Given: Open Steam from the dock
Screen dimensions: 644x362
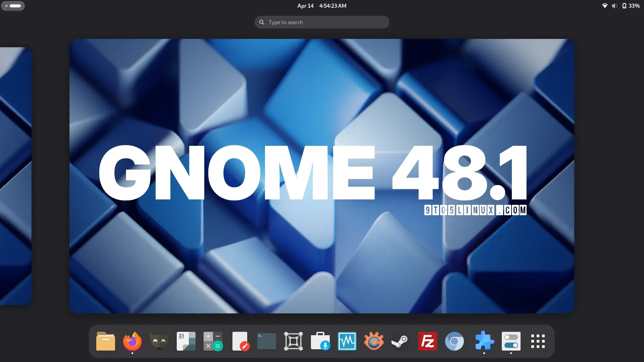Looking at the screenshot, I should click(400, 341).
